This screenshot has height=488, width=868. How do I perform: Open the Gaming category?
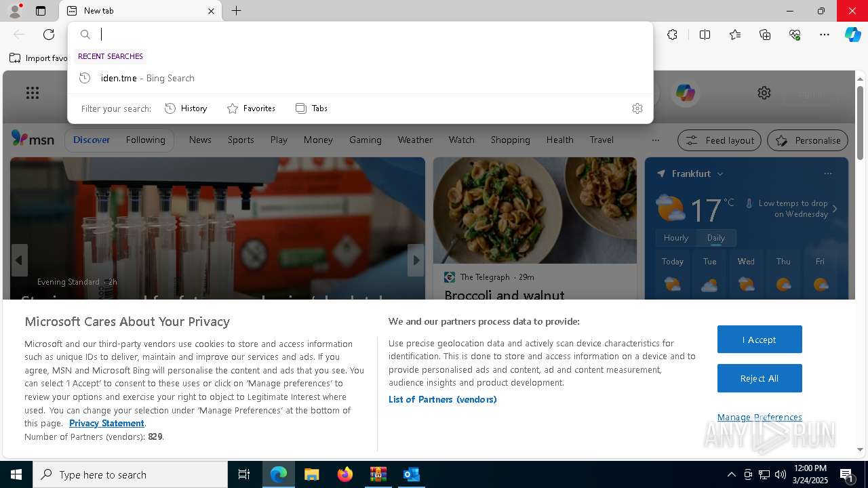click(366, 140)
